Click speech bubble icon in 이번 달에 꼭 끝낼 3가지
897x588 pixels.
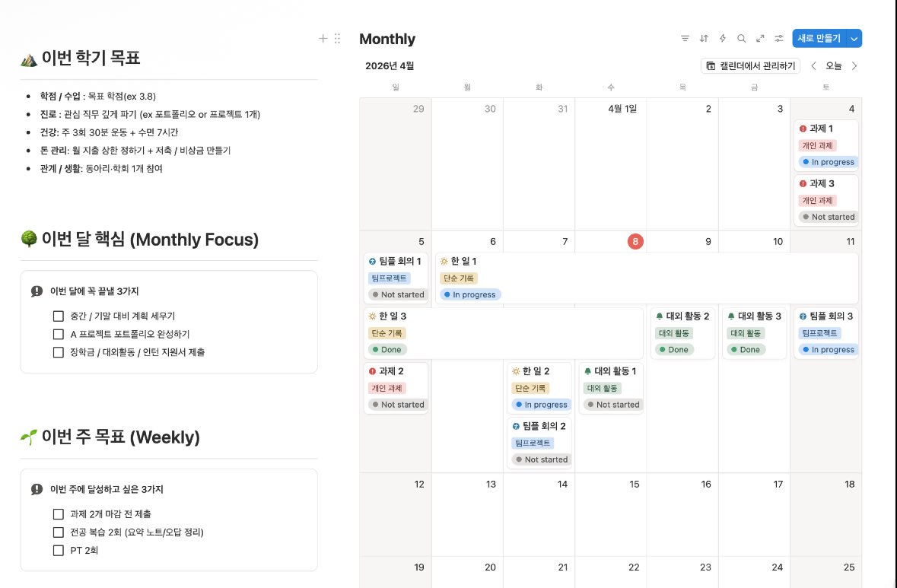coord(37,291)
